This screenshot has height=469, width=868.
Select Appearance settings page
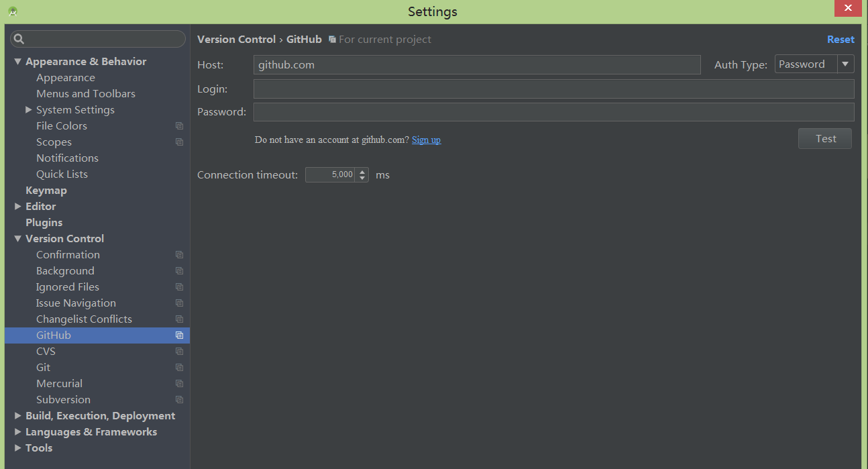point(66,78)
